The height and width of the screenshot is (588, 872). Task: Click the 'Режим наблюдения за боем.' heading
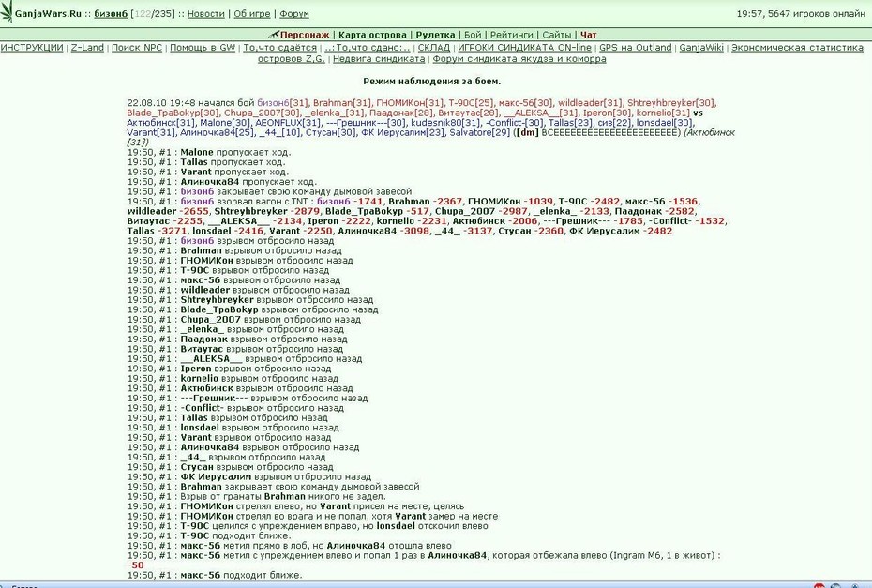[x=431, y=82]
